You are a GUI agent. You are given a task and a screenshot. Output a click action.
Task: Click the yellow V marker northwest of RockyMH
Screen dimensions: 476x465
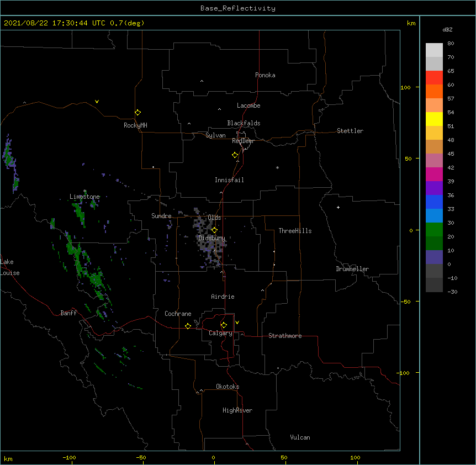[97, 102]
